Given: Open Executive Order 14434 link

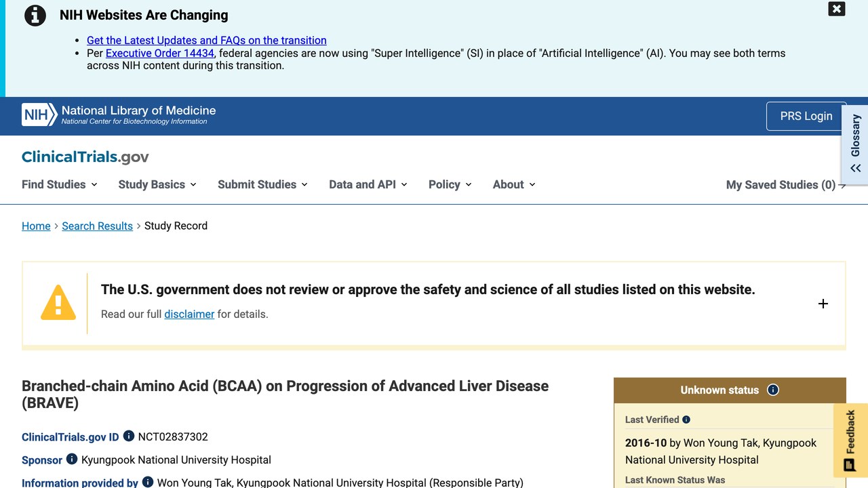Looking at the screenshot, I should pos(160,53).
